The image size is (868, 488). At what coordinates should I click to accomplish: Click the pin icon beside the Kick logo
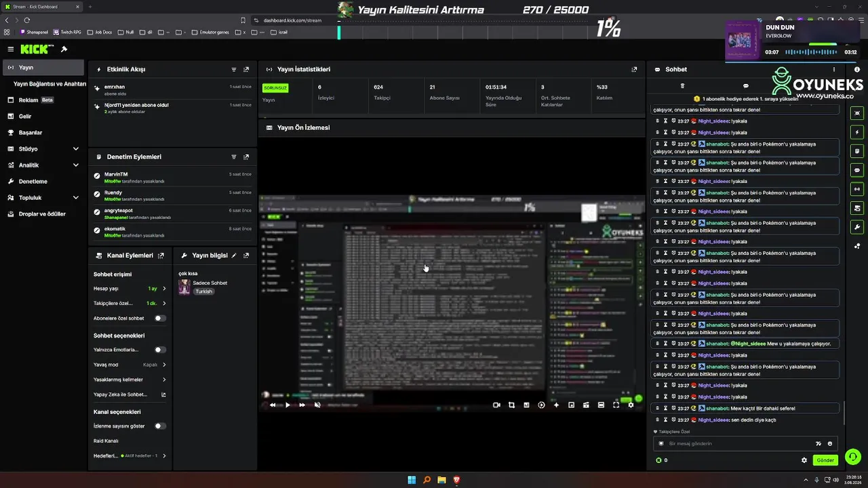coord(64,49)
